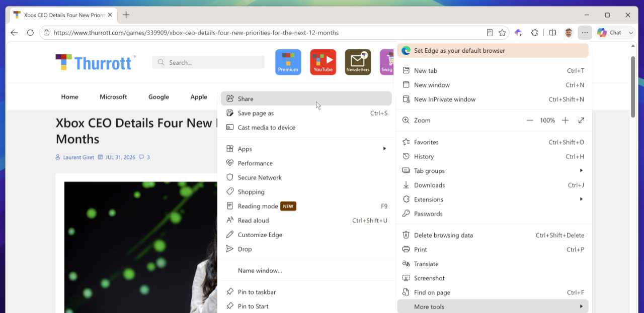The width and height of the screenshot is (644, 313).
Task: Click the Settings and more ellipsis button
Action: [x=585, y=33]
